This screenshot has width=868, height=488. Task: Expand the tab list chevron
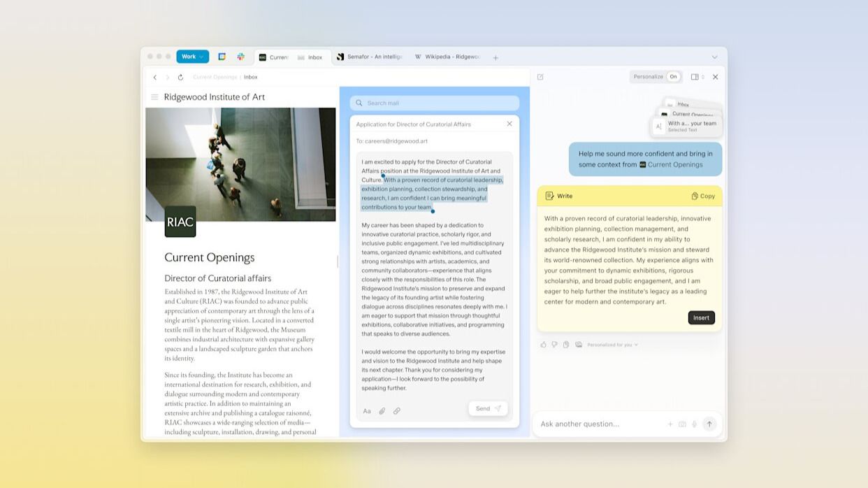[714, 57]
